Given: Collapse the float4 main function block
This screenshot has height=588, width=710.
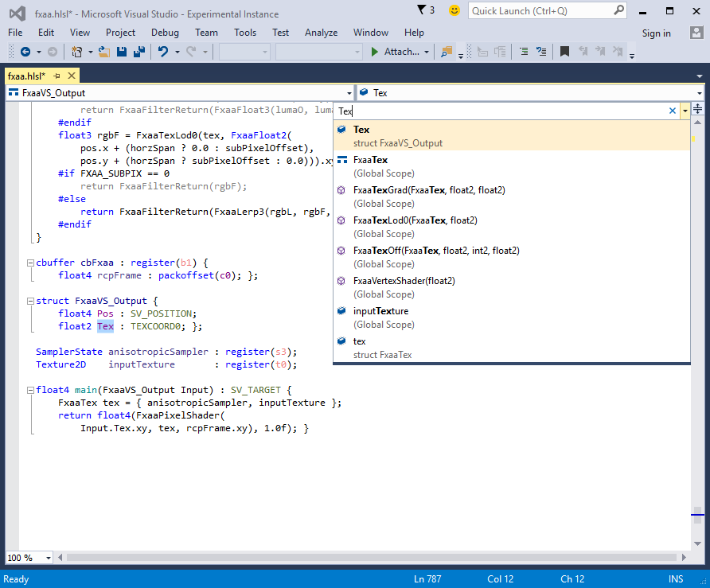Looking at the screenshot, I should (30, 390).
